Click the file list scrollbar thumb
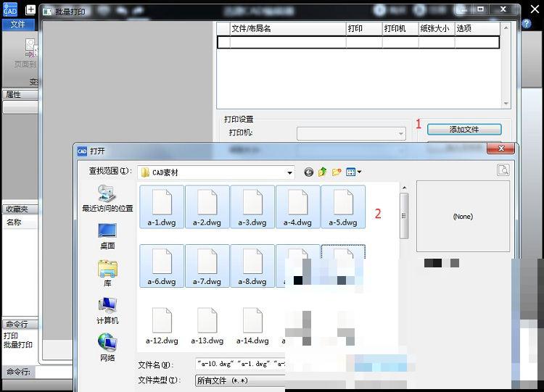Screen dimensions: 544x392 click(404, 216)
